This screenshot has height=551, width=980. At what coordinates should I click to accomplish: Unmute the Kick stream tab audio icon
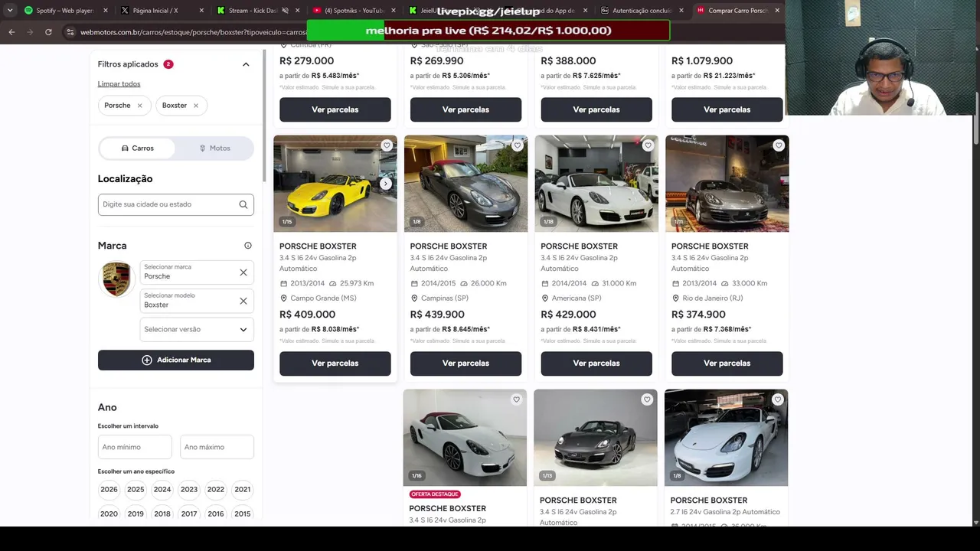(x=285, y=11)
